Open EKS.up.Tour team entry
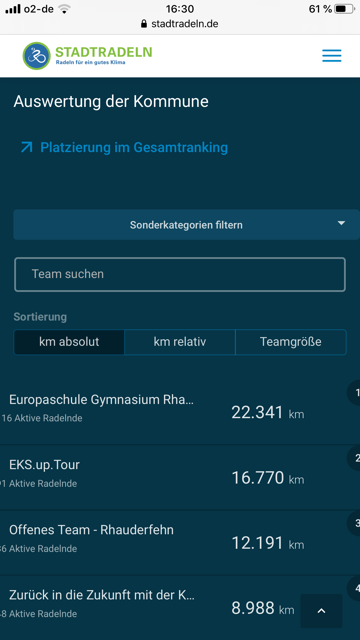This screenshot has width=360, height=640. [180, 477]
